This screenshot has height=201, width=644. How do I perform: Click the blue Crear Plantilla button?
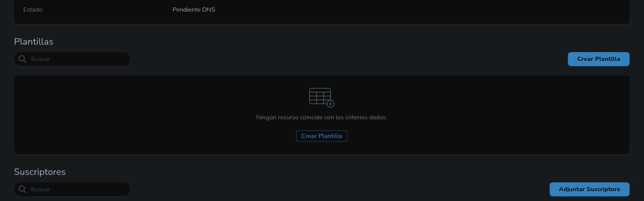click(x=599, y=59)
